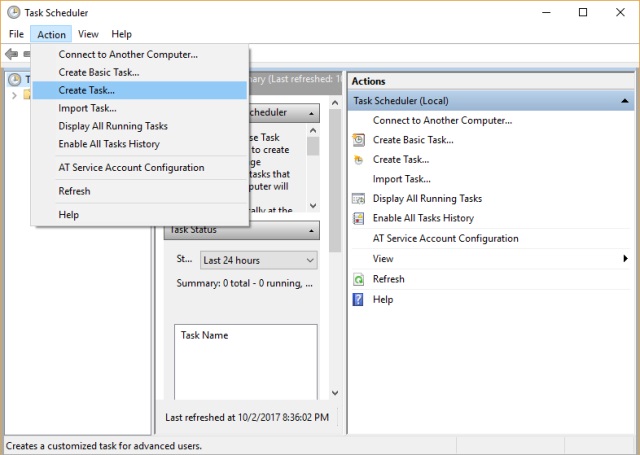Click Create Task link in Actions pane

[401, 160]
